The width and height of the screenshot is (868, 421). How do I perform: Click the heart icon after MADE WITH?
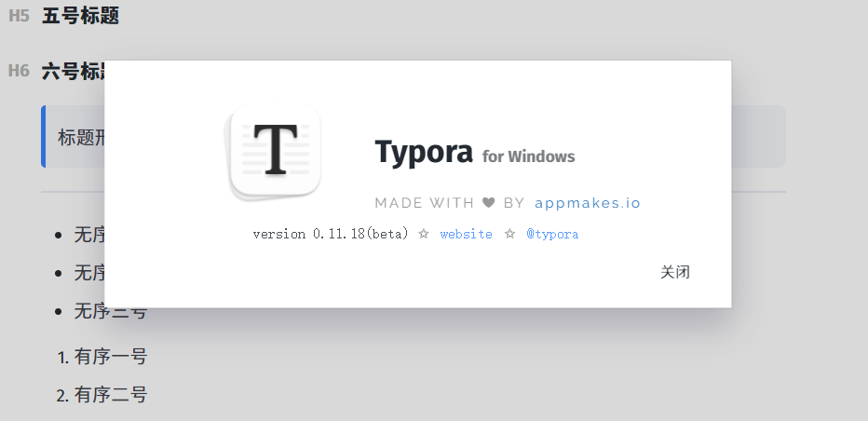coord(489,203)
